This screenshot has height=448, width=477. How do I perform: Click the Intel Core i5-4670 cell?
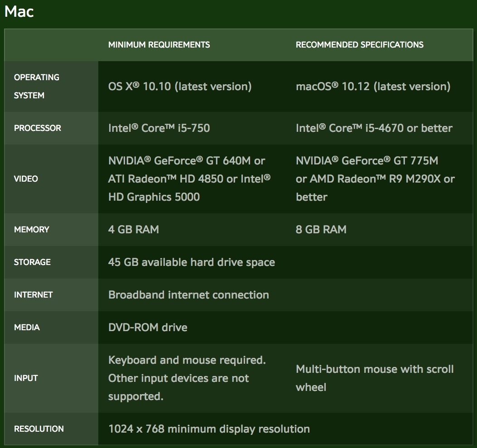pos(374,128)
